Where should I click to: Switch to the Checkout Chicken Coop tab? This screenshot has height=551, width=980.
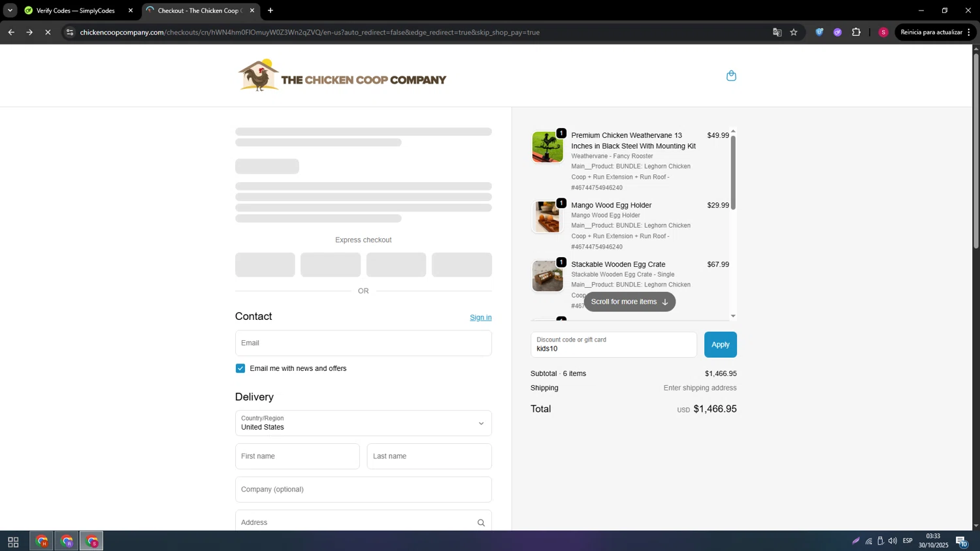pos(200,10)
